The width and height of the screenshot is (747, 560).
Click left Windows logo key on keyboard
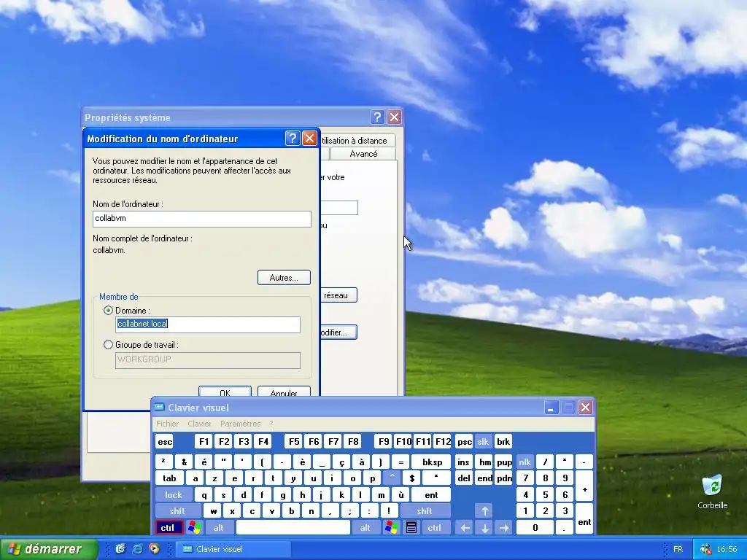click(194, 528)
